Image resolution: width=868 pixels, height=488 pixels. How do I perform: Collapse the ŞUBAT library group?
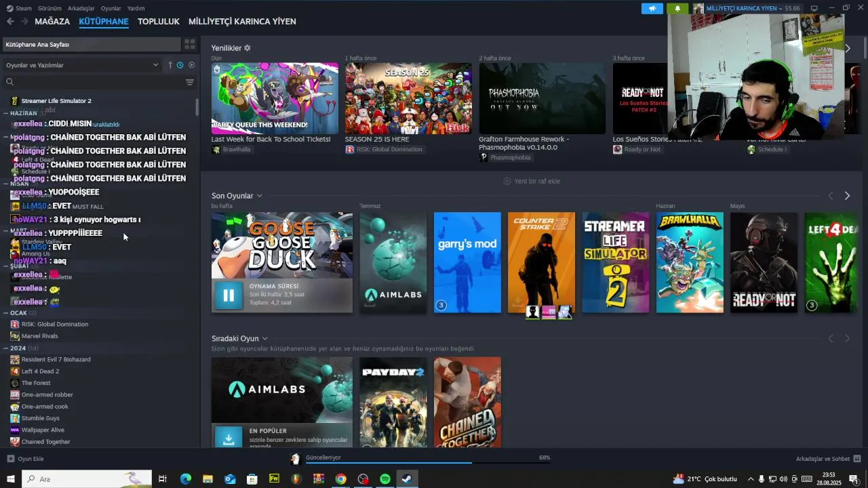6,266
